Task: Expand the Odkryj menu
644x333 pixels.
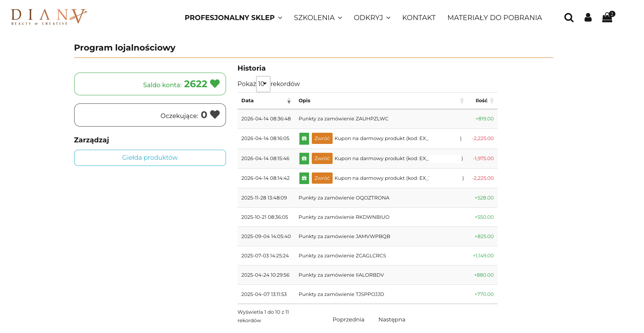Action: tap(372, 18)
